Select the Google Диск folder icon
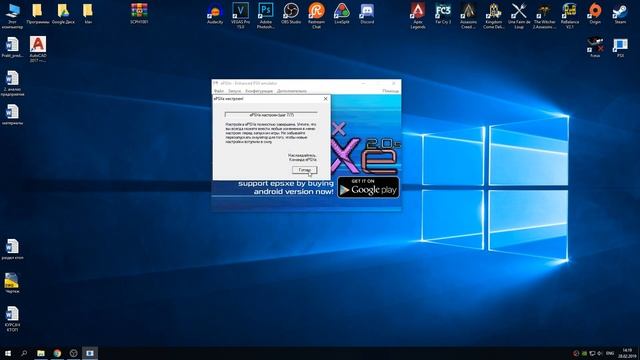Screen dimensions: 640x360 (x=63, y=13)
